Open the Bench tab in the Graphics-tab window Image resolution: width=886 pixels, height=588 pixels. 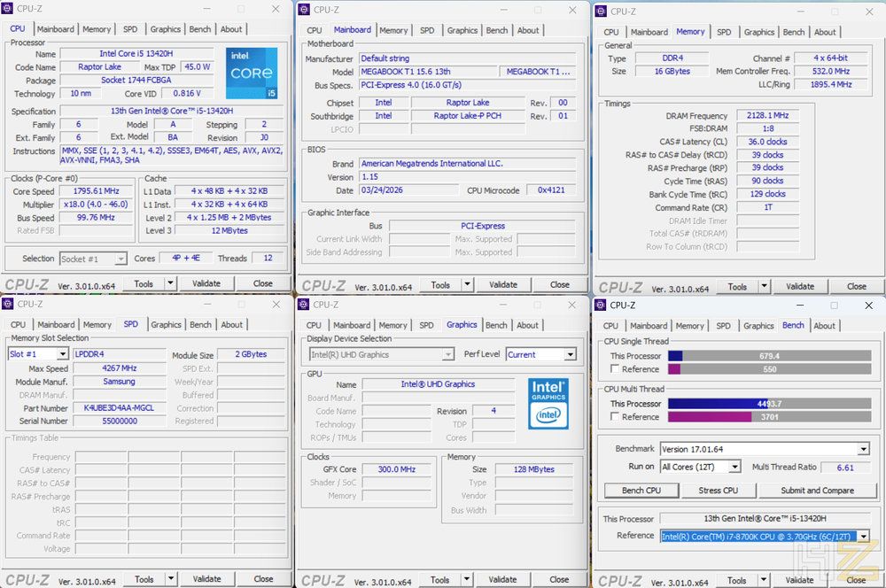click(x=496, y=325)
